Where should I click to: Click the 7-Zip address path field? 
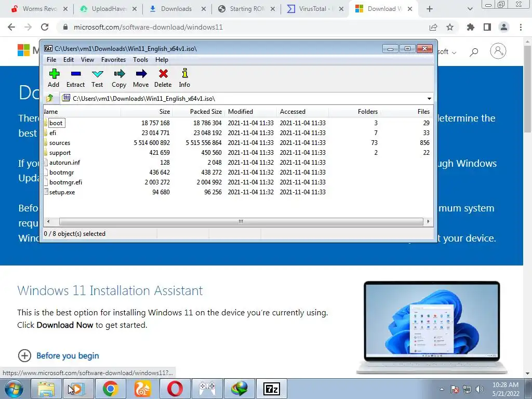[x=243, y=99]
